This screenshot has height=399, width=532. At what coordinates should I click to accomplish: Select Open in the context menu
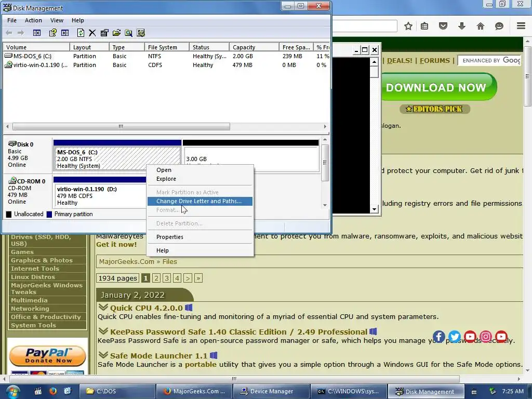point(200,170)
